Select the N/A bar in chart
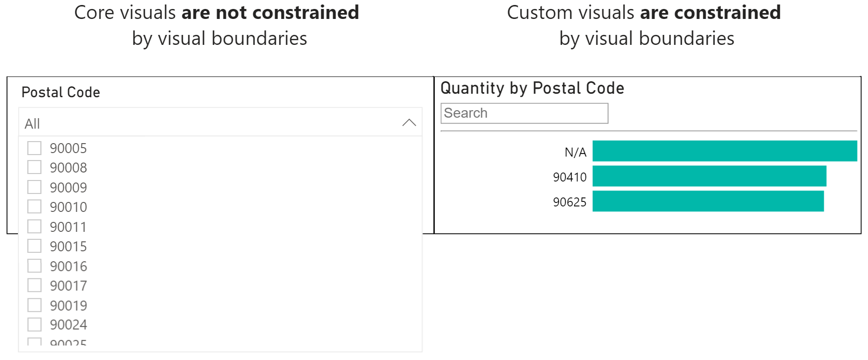This screenshot has width=868, height=360. click(x=724, y=151)
